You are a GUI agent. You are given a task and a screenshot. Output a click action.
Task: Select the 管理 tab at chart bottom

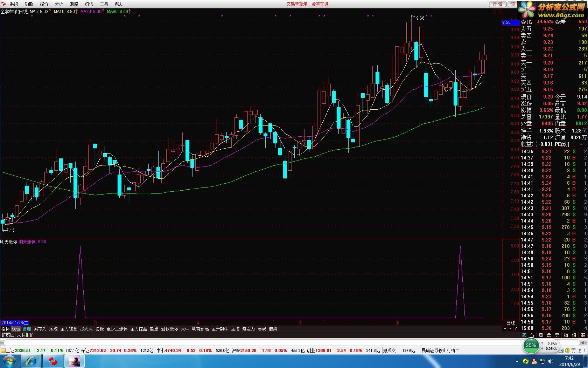pyautogui.click(x=27, y=329)
